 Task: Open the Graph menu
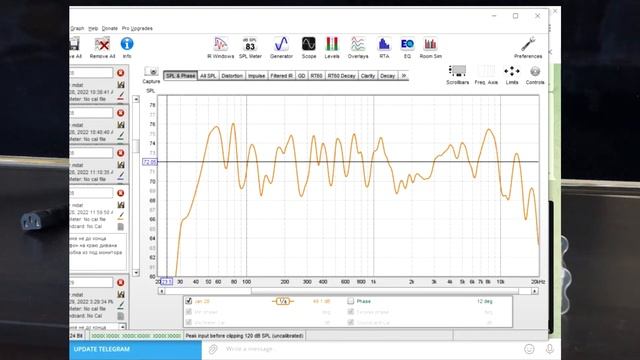point(77,28)
